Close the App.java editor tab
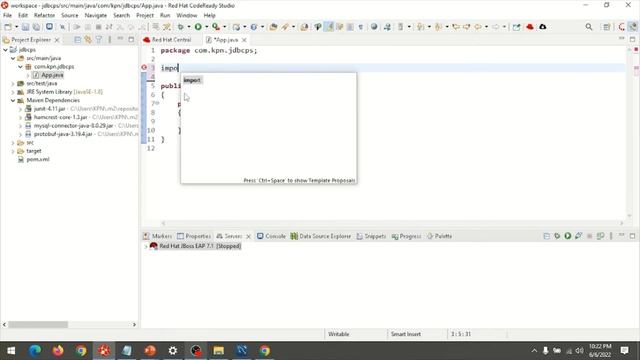 [244, 40]
